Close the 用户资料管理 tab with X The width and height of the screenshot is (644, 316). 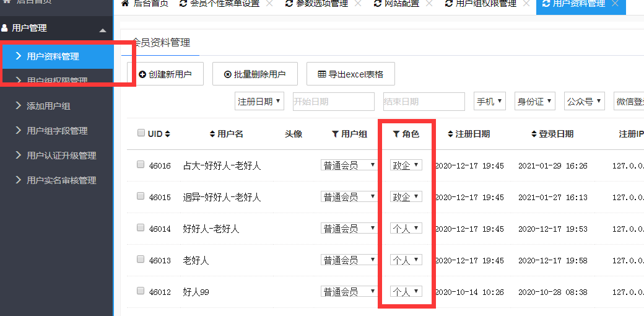point(615,4)
